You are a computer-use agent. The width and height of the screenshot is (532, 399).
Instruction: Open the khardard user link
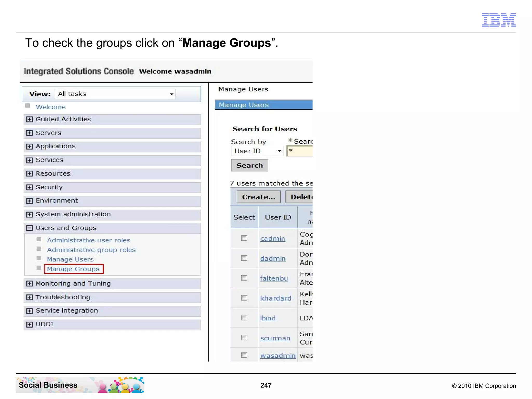276,298
